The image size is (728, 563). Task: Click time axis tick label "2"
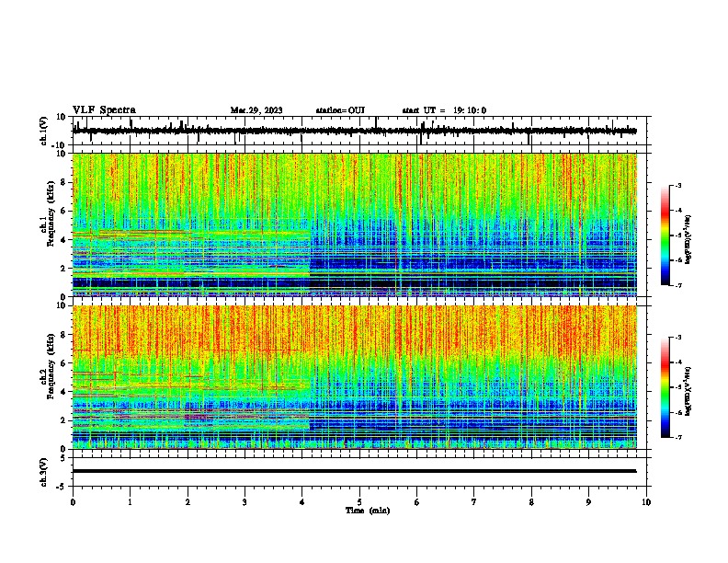tap(188, 502)
